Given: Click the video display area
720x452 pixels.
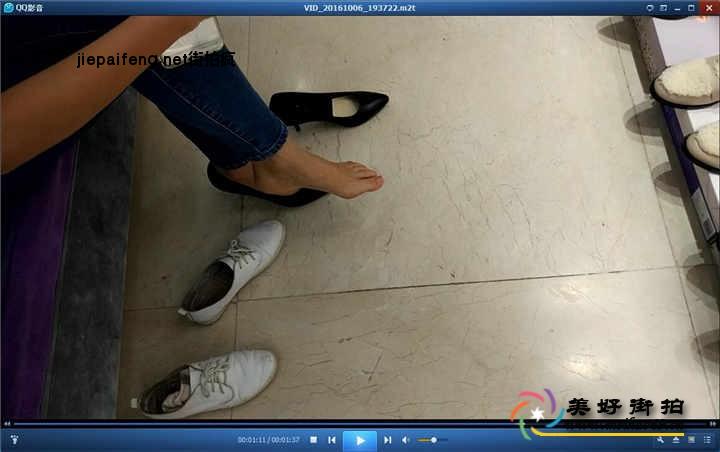Looking at the screenshot, I should (400, 250).
